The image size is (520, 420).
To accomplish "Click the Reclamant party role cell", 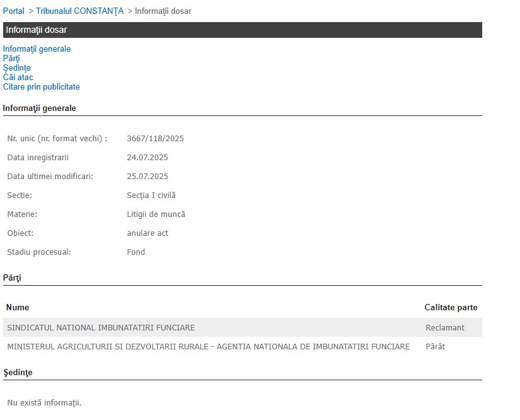I will [x=445, y=327].
